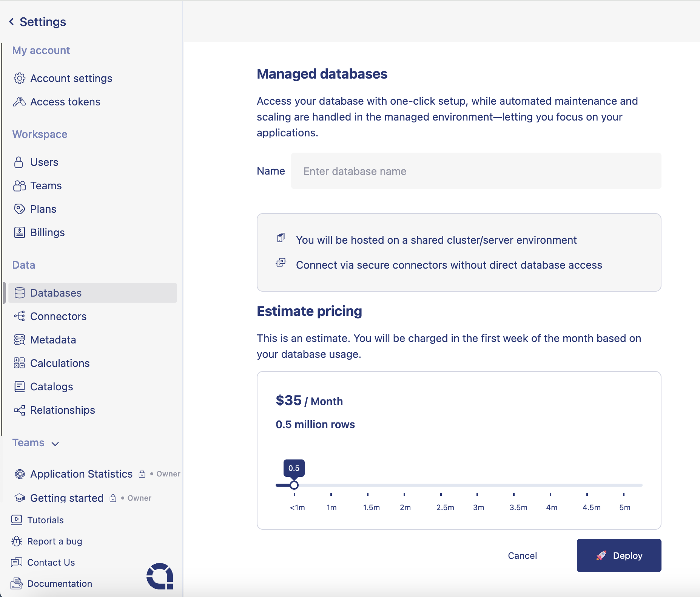700x597 pixels.
Task: Click the company logo at sidebar bottom
Action: tap(160, 576)
